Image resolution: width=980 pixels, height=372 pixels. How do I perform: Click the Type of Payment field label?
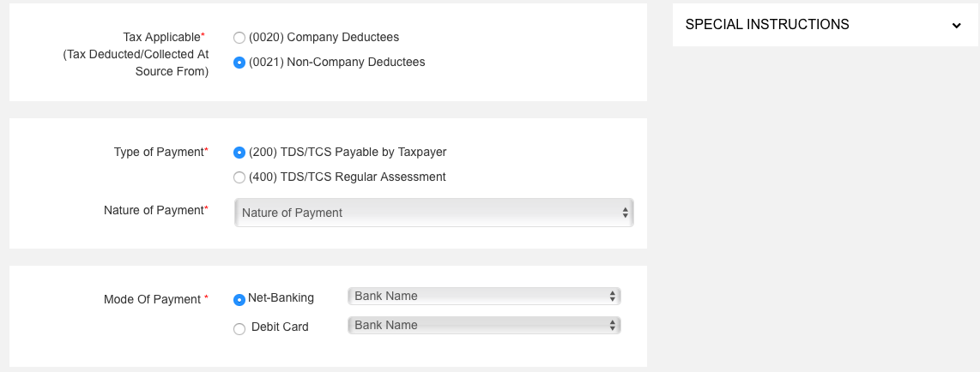160,152
